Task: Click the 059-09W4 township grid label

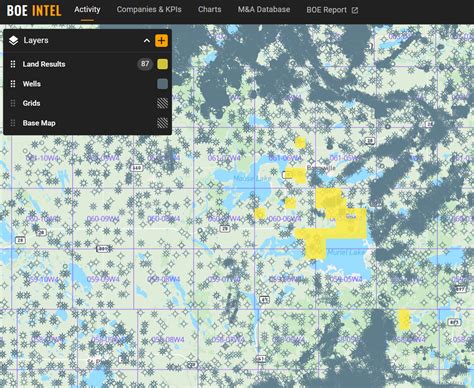Action: [103, 279]
